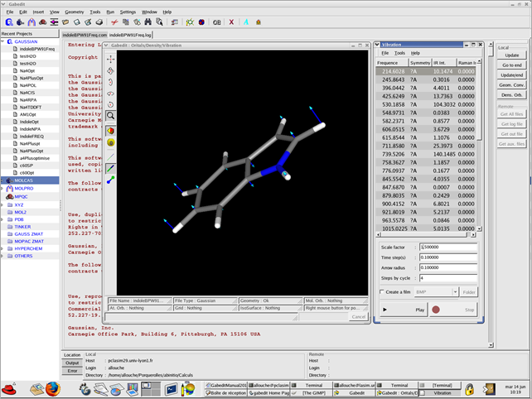Enable the Create a film checkbox

tap(383, 291)
